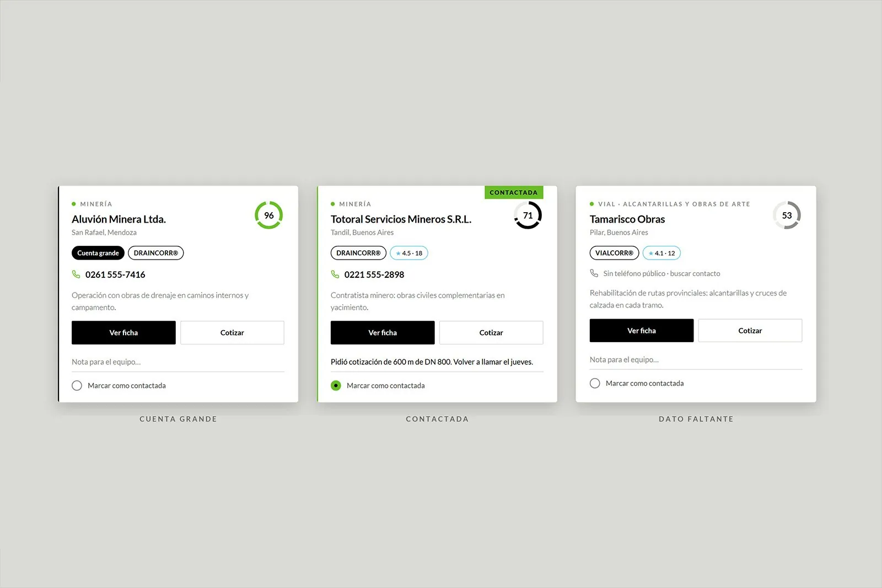Click the DRAINCORR® tag on Totoral card

click(x=358, y=253)
